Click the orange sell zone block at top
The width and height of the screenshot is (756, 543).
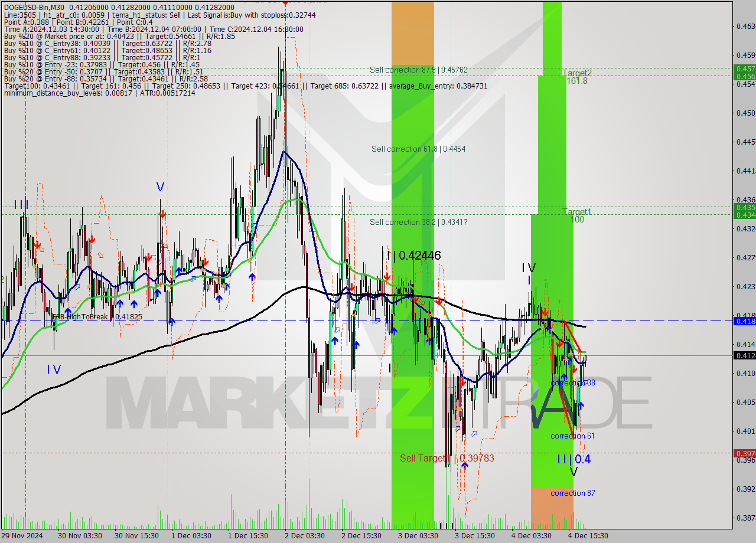(412, 32)
